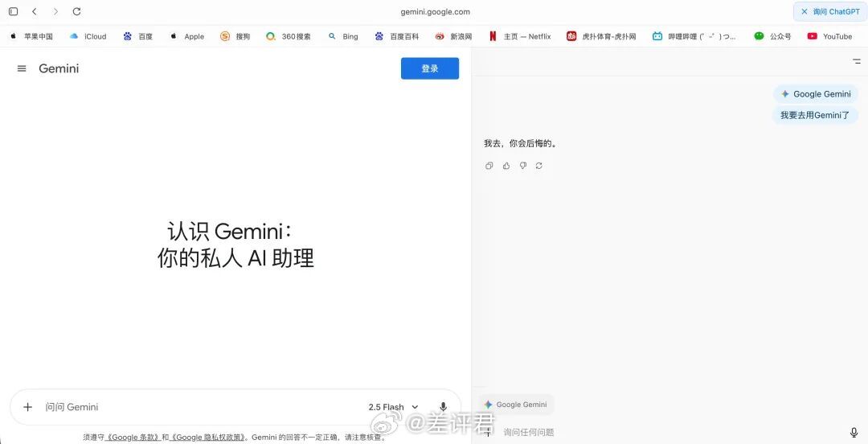868x444 pixels.
Task: Select the 你的私人 AI 助理 heading text
Action: tap(235, 258)
